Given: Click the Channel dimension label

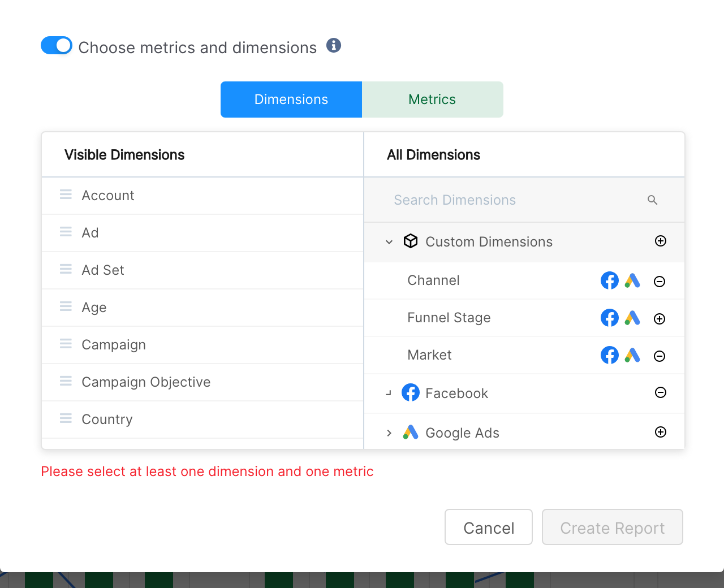Looking at the screenshot, I should click(x=433, y=280).
